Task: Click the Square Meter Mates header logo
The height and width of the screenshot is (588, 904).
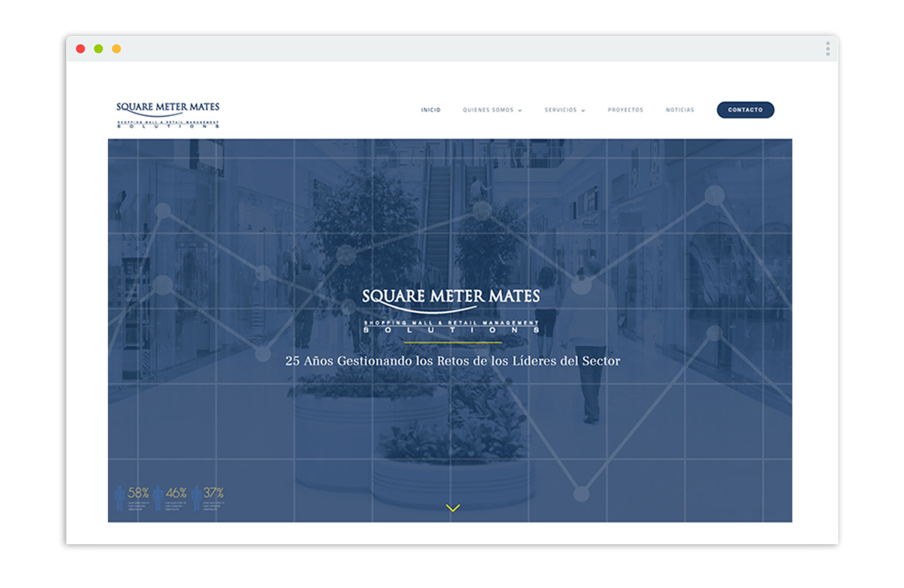Action: tap(168, 115)
